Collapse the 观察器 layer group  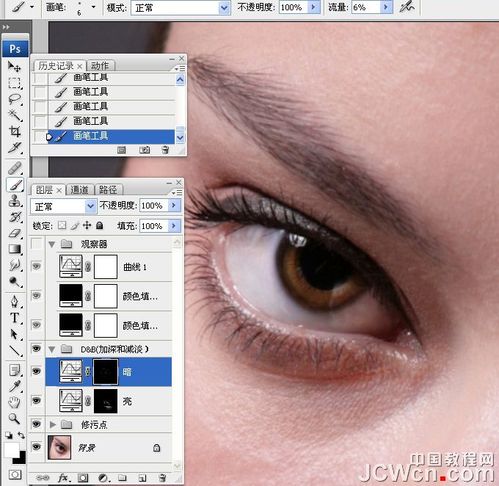(52, 244)
